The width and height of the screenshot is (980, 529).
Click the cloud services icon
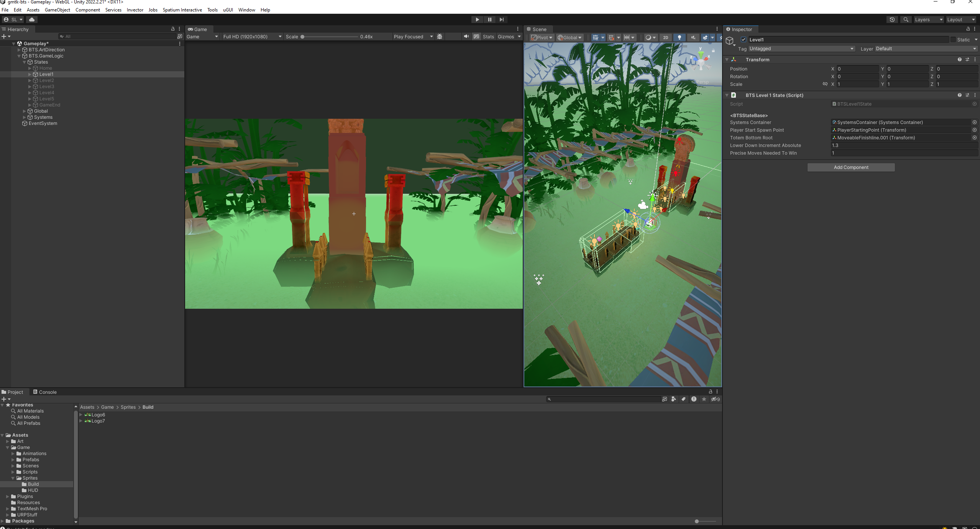[x=32, y=20]
